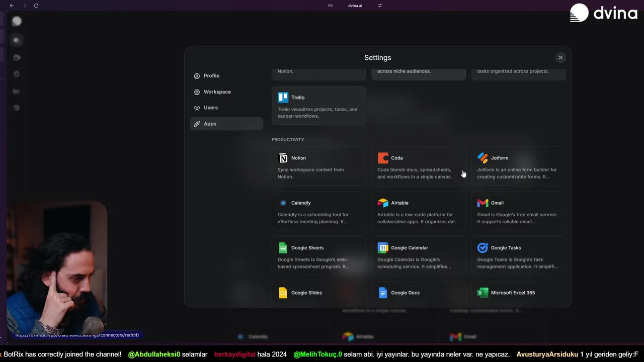Click the Gmail card description text
Screen dimensions: 644x362
517,218
